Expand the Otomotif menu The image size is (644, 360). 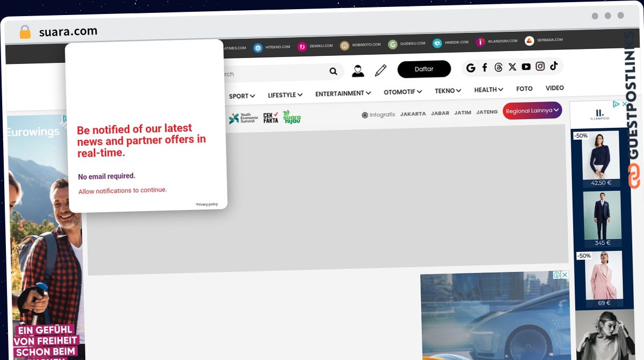(x=402, y=92)
